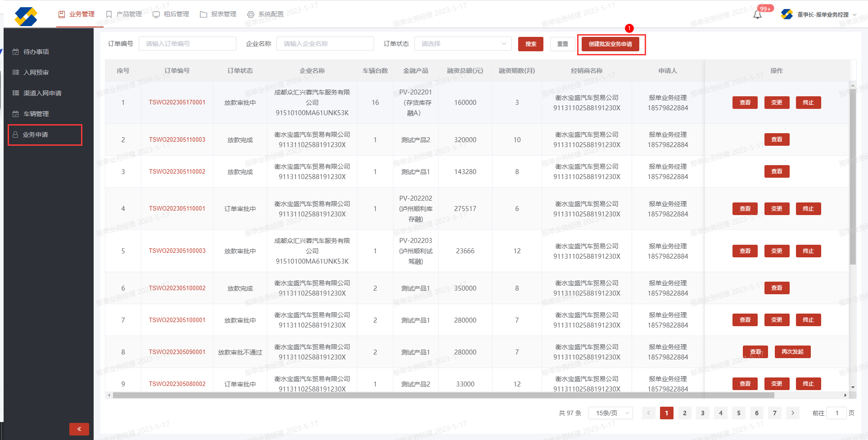
Task: Click 创建批发业务申请 button
Action: pos(610,44)
